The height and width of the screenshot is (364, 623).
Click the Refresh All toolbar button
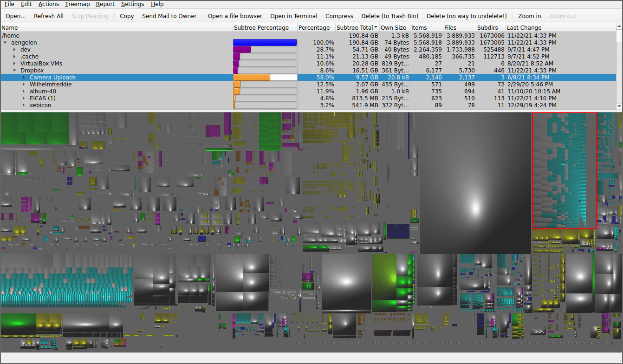pos(48,16)
